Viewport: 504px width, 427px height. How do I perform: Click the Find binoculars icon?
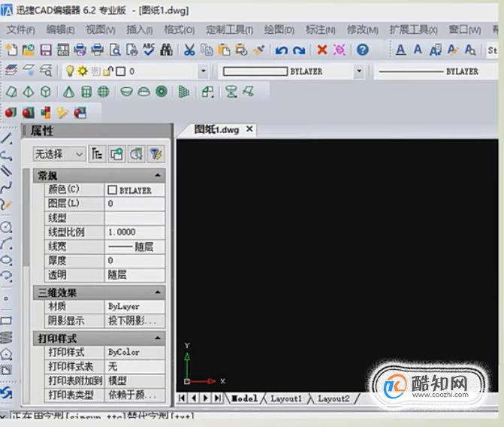click(x=166, y=50)
